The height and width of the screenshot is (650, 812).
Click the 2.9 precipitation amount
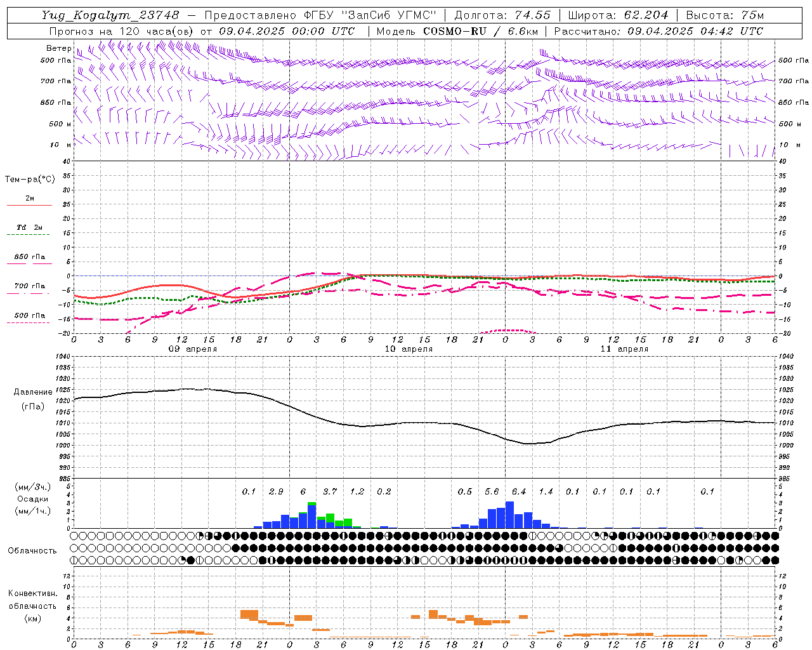point(276,492)
